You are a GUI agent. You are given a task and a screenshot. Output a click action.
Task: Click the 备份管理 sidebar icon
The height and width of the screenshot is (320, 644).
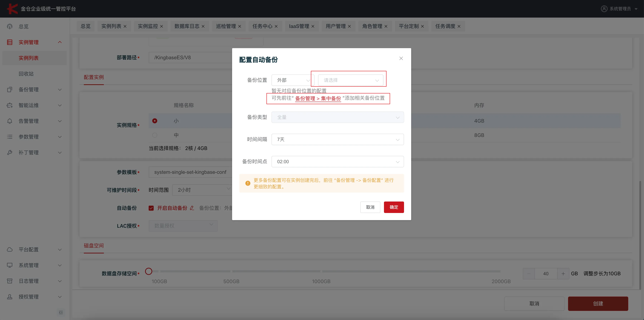click(x=9, y=89)
